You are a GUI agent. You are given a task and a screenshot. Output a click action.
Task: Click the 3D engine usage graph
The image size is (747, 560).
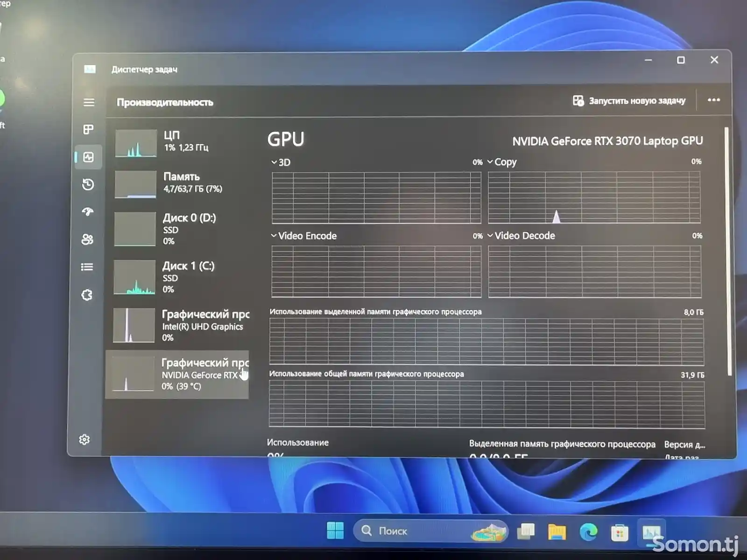click(376, 197)
